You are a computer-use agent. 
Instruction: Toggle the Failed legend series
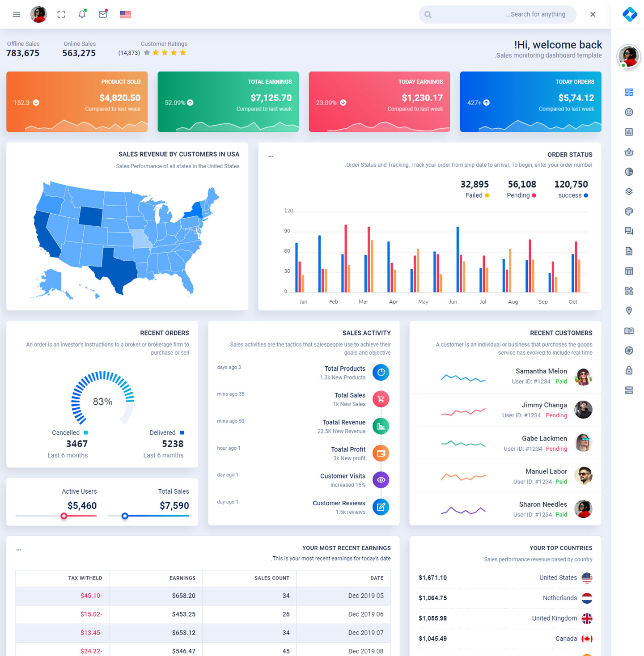pyautogui.click(x=477, y=195)
